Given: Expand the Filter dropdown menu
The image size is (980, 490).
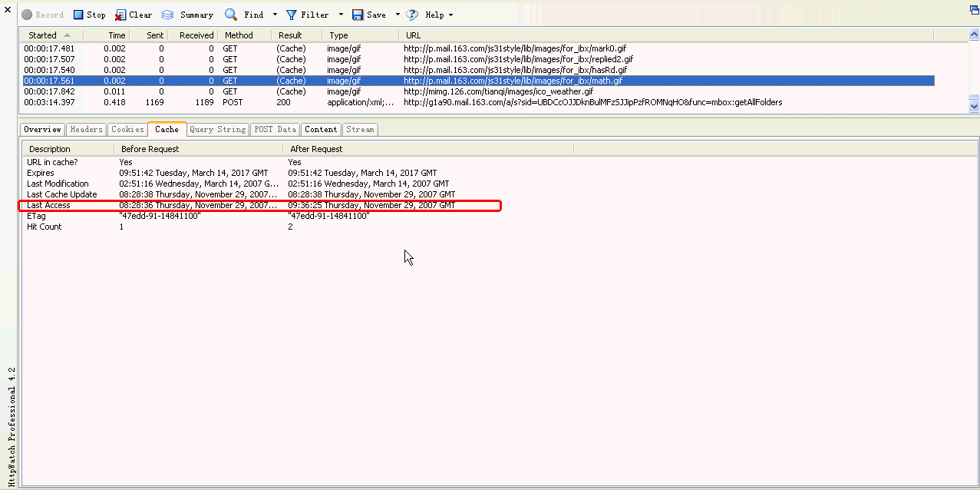Looking at the screenshot, I should click(340, 14).
